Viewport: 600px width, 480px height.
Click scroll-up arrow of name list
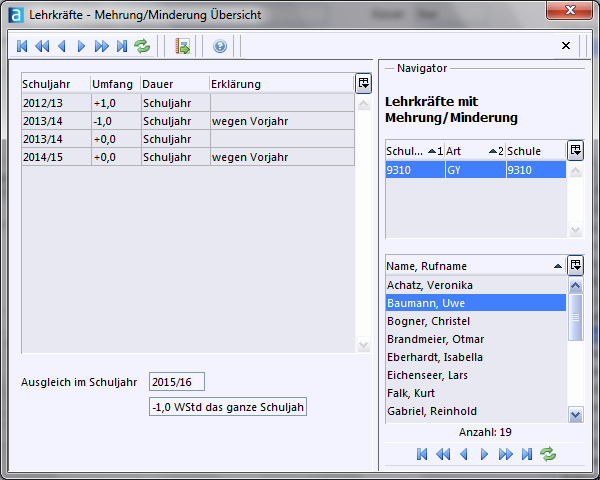[576, 285]
